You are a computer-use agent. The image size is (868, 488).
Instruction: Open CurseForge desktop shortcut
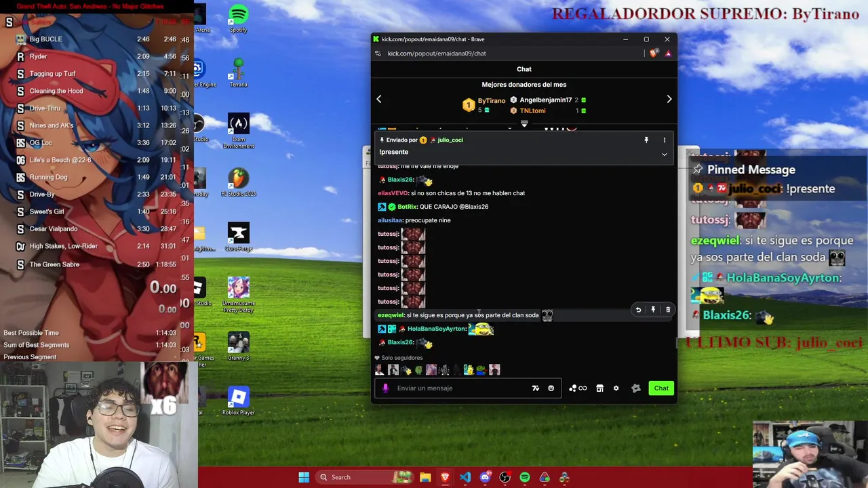(x=238, y=237)
